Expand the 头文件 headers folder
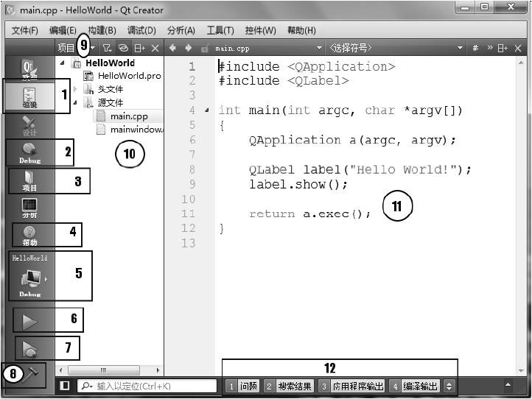 pos(75,89)
